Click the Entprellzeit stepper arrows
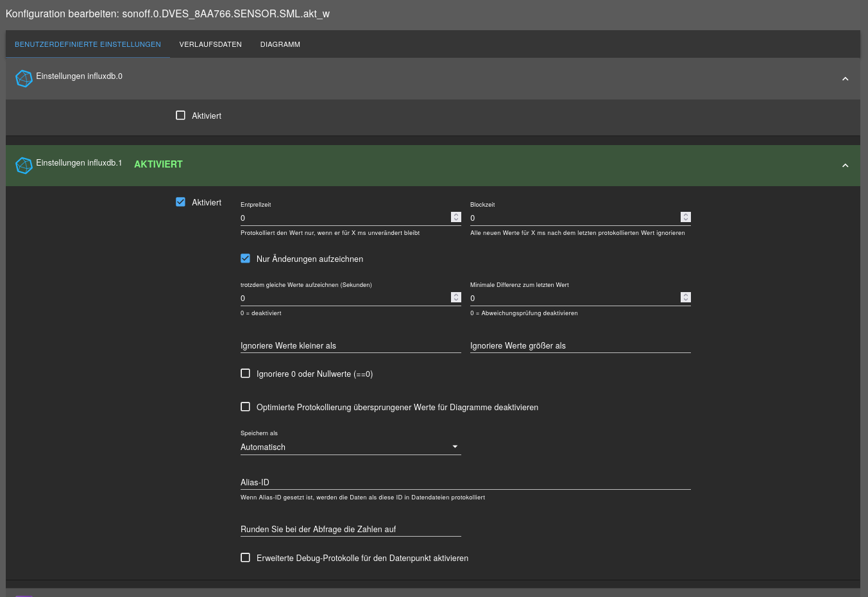 pyautogui.click(x=456, y=218)
